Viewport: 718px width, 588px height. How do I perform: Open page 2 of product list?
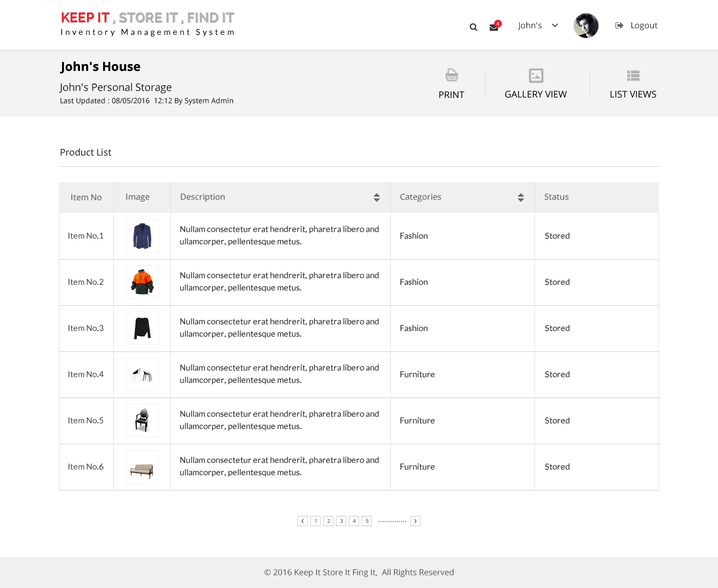pos(328,521)
